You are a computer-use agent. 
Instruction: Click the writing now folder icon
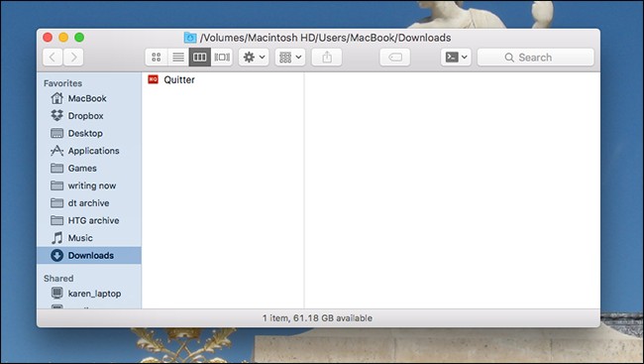(57, 185)
